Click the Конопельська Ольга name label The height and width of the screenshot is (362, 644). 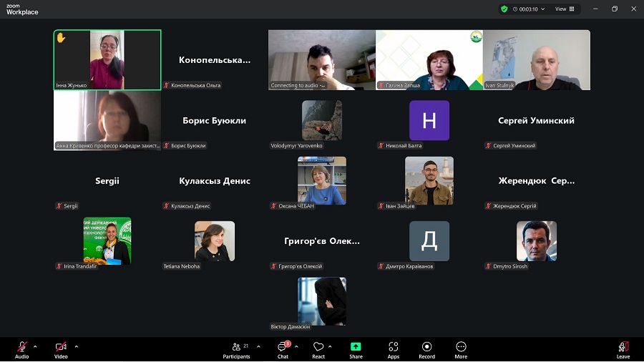tap(196, 85)
